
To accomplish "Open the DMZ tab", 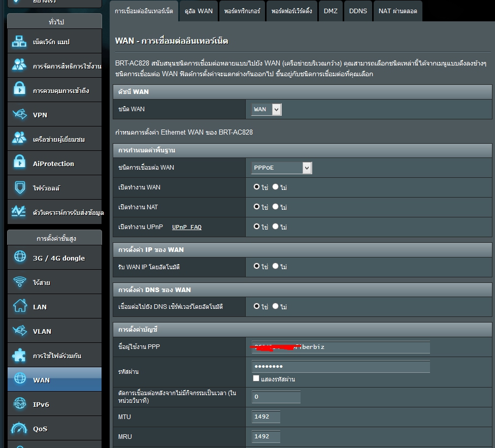I will tap(330, 11).
